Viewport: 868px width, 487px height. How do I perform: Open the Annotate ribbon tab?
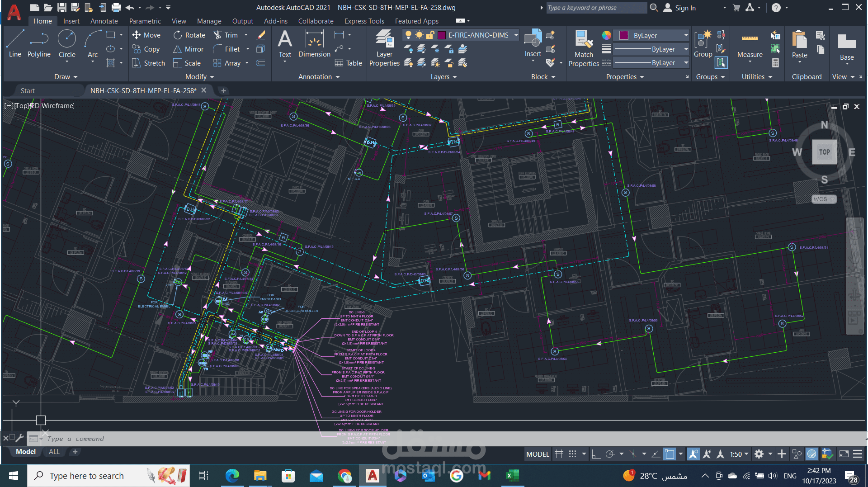pyautogui.click(x=104, y=21)
